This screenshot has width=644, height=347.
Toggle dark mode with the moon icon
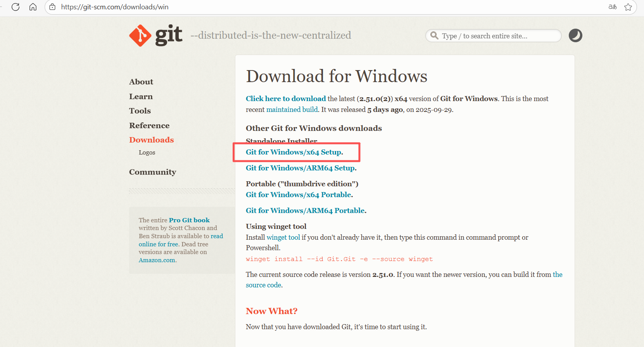[575, 36]
